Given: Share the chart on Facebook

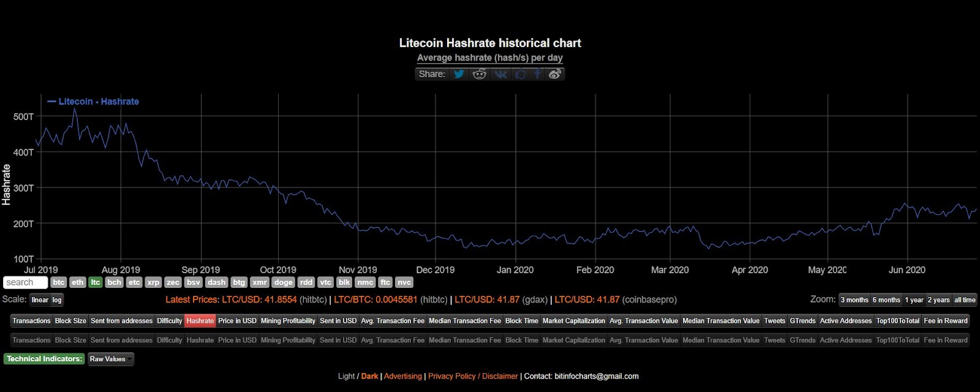Looking at the screenshot, I should 537,74.
